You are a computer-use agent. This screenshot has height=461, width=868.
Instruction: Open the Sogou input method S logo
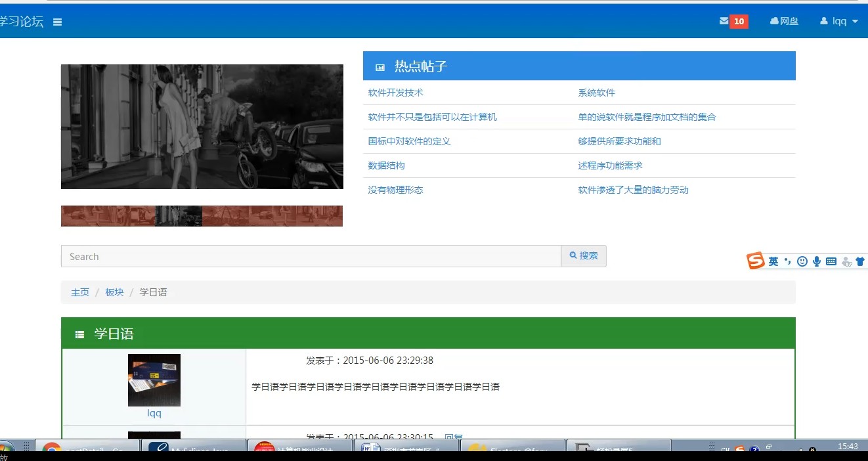click(x=756, y=261)
